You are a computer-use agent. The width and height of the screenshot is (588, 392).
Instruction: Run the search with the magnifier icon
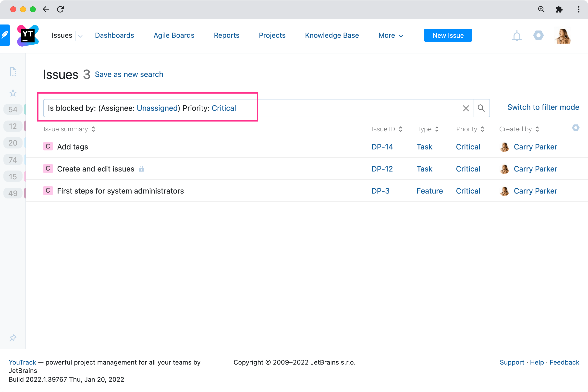481,108
